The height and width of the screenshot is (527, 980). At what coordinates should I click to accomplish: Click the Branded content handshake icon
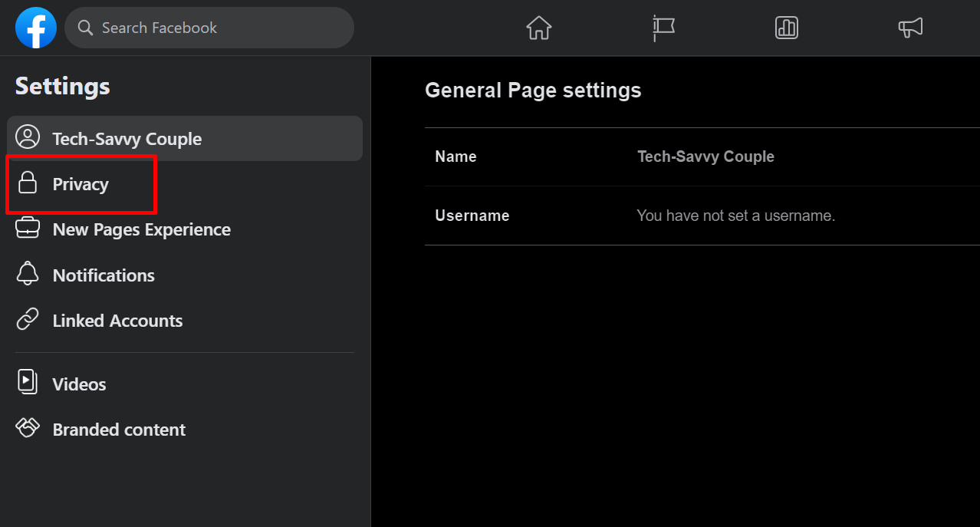(x=28, y=429)
